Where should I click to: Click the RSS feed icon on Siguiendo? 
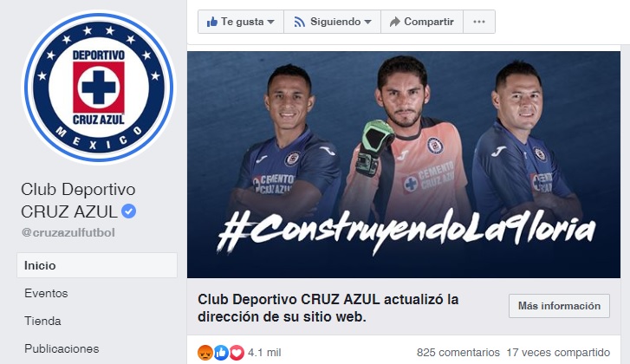(299, 22)
